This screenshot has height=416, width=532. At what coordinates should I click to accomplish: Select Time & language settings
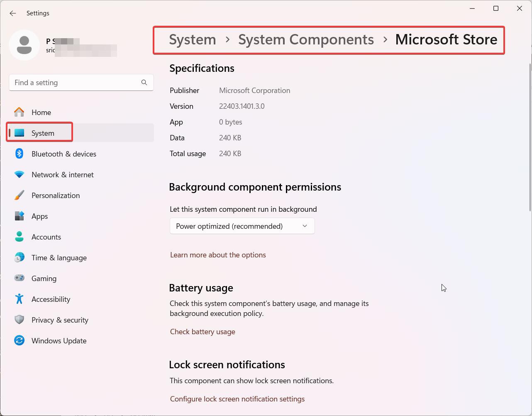click(59, 257)
